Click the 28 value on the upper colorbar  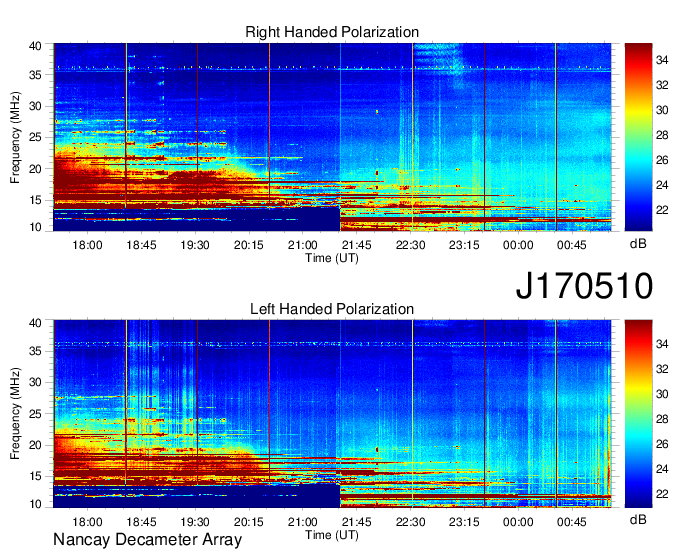(662, 135)
